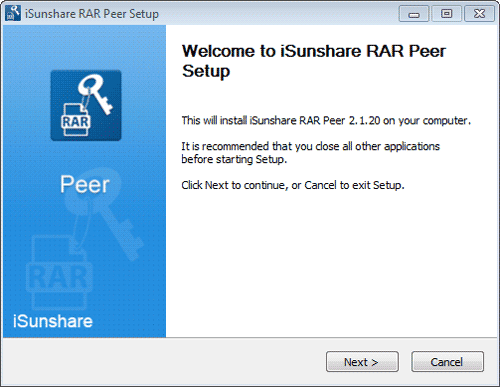Click the text 'This will install iSunshare RAR Peer 2.1.20'
The height and width of the screenshot is (387, 500).
(x=281, y=120)
